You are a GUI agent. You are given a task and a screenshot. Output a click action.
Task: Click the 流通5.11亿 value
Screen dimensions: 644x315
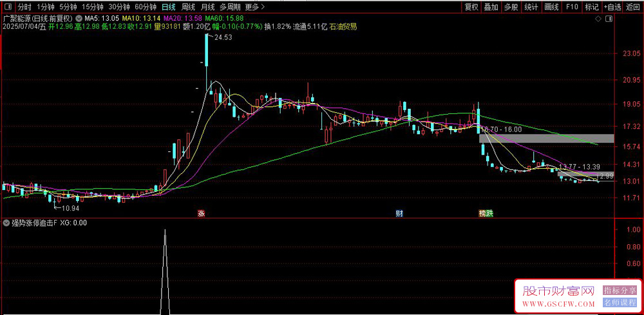[x=310, y=27]
